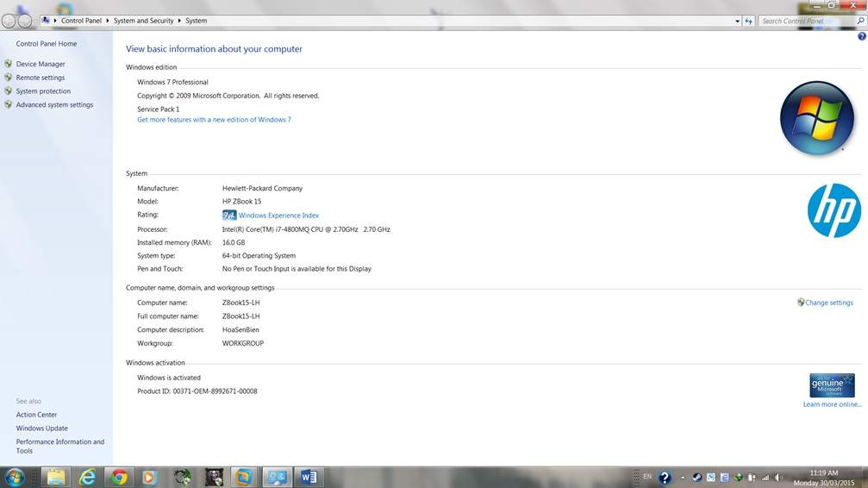Image resolution: width=868 pixels, height=488 pixels.
Task: Open the green dragon app on the taskbar
Action: tap(182, 477)
